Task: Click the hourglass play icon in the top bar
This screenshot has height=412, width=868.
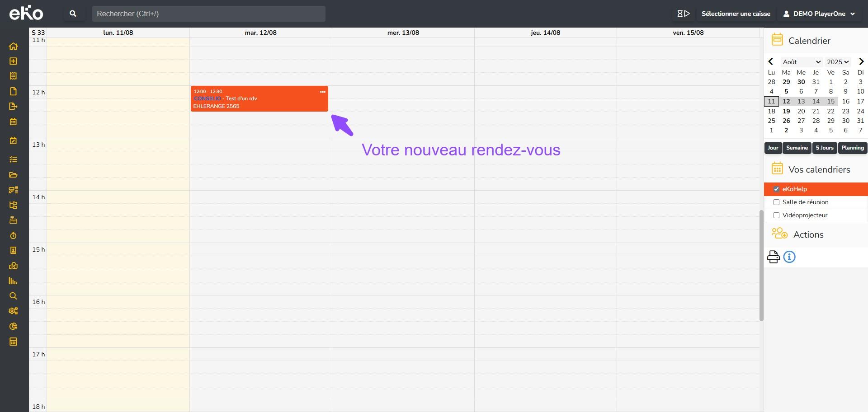Action: [683, 14]
